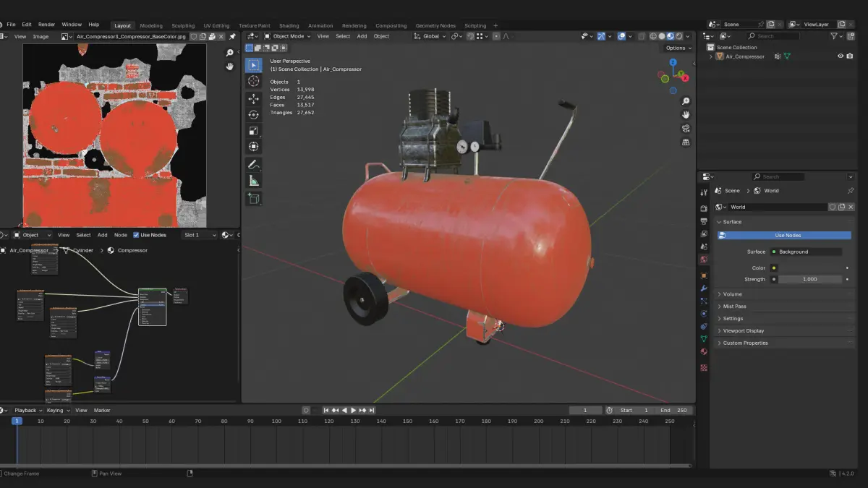The height and width of the screenshot is (488, 868).
Task: Click the image editor zoom magnifier icon
Action: 230,53
